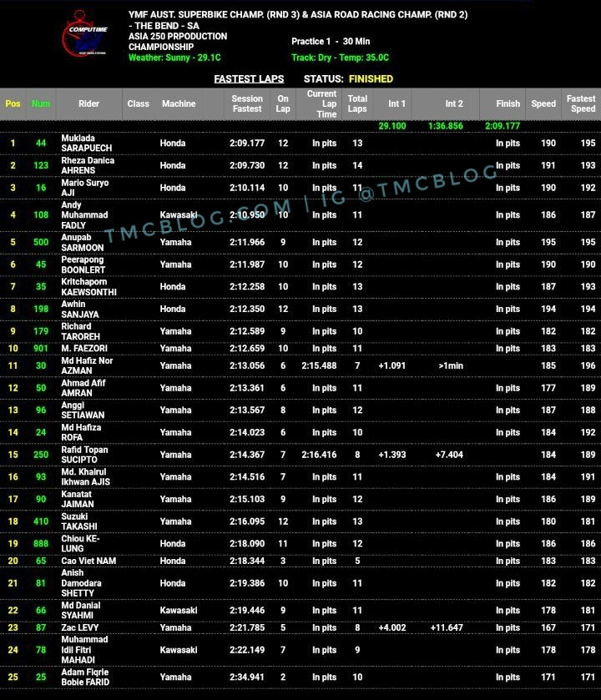
Task: Click rider number 901
Action: coord(41,348)
